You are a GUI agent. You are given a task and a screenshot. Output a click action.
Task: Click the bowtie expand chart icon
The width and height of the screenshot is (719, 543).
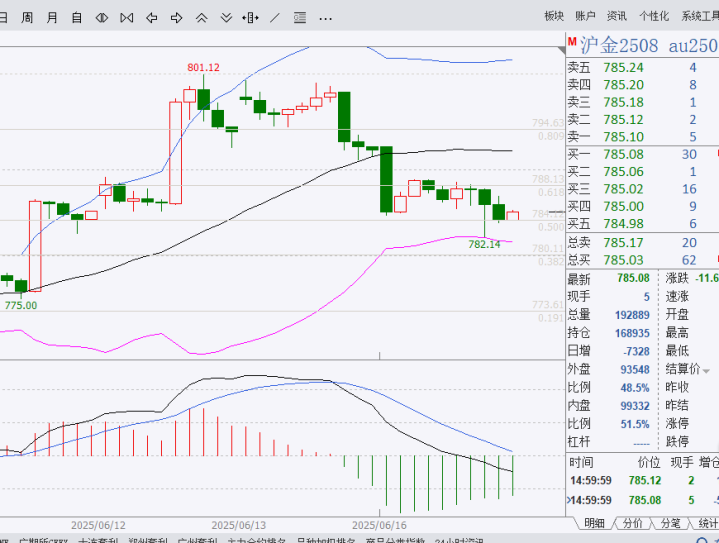pos(126,17)
